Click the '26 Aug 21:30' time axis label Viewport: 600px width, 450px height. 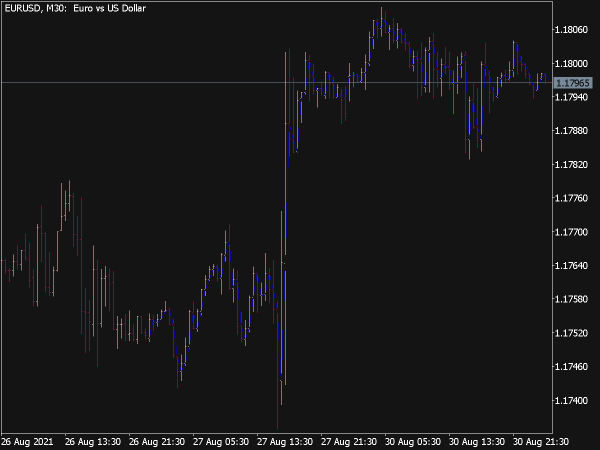click(157, 442)
